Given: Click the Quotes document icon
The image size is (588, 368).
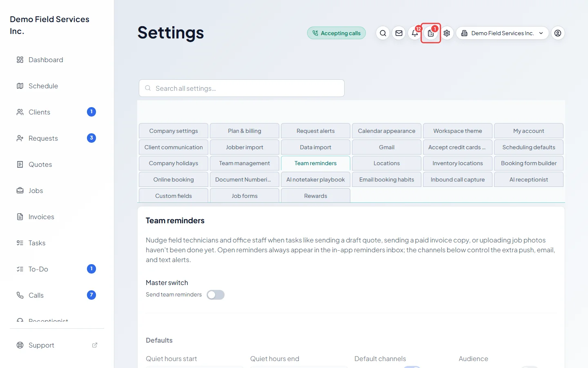Looking at the screenshot, I should pos(20,164).
